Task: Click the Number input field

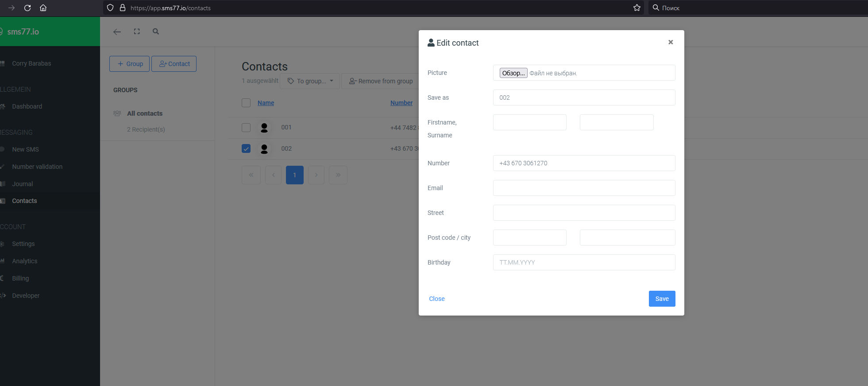Action: point(584,163)
